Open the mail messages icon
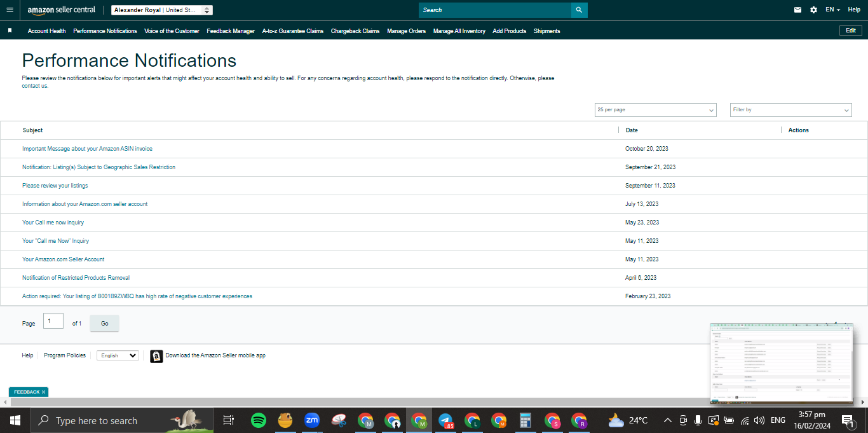The image size is (868, 433). [x=798, y=10]
